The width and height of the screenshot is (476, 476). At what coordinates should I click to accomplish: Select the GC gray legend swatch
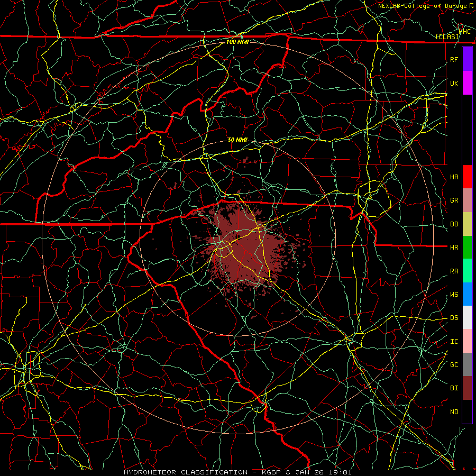tap(467, 364)
